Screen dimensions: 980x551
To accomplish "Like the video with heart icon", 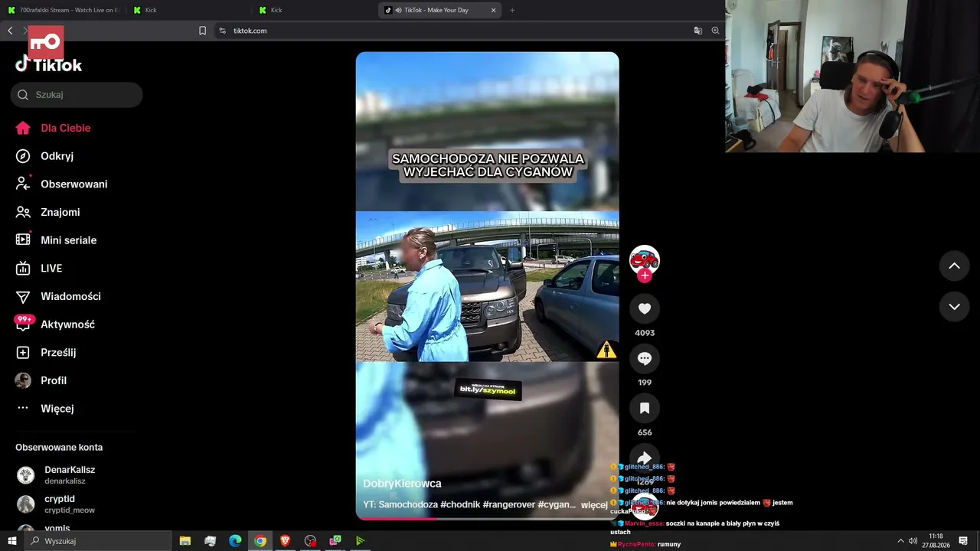I will coord(645,308).
